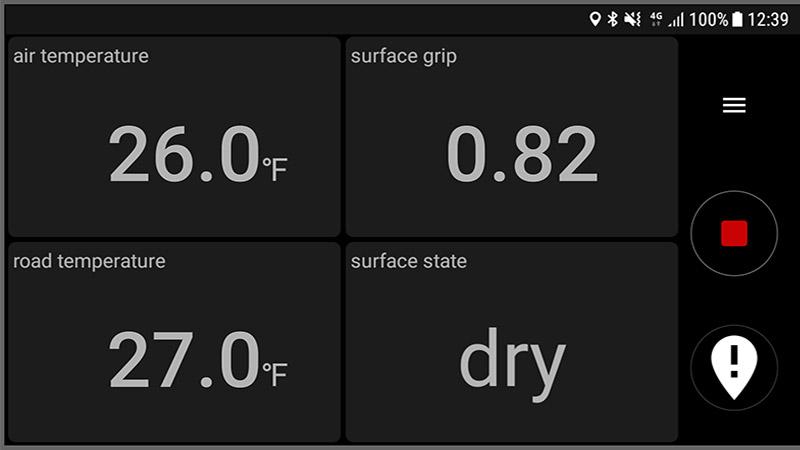Image resolution: width=800 pixels, height=450 pixels.
Task: Select the surface grip tile
Action: (512, 137)
